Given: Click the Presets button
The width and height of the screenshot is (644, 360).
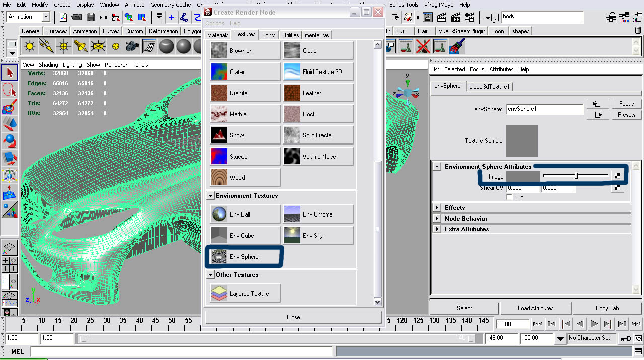Looking at the screenshot, I should click(x=627, y=115).
